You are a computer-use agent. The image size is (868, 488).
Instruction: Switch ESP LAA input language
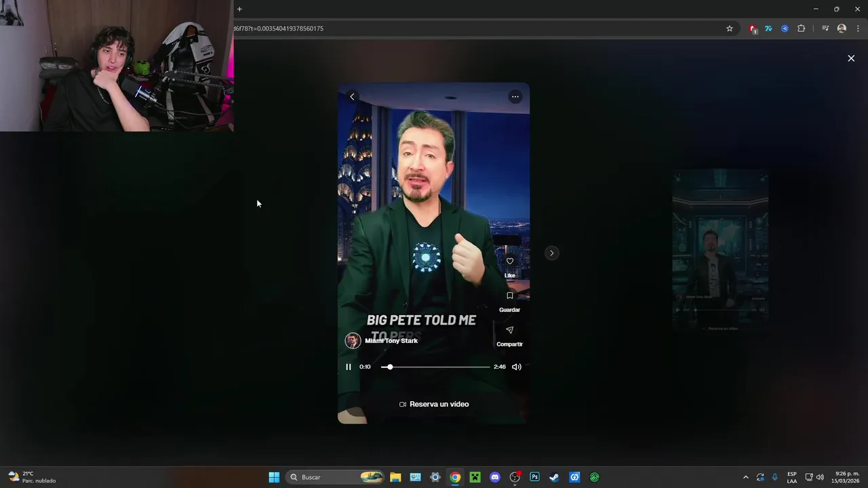click(792, 477)
